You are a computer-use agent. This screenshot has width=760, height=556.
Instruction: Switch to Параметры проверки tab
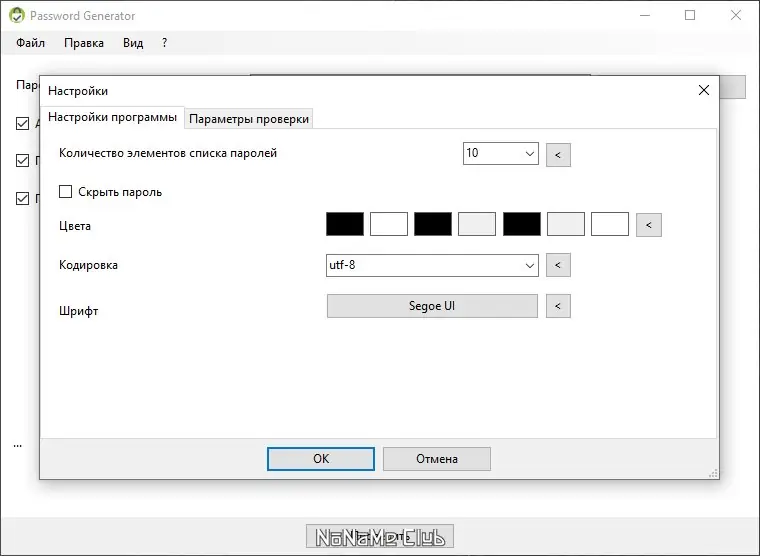pyautogui.click(x=249, y=119)
